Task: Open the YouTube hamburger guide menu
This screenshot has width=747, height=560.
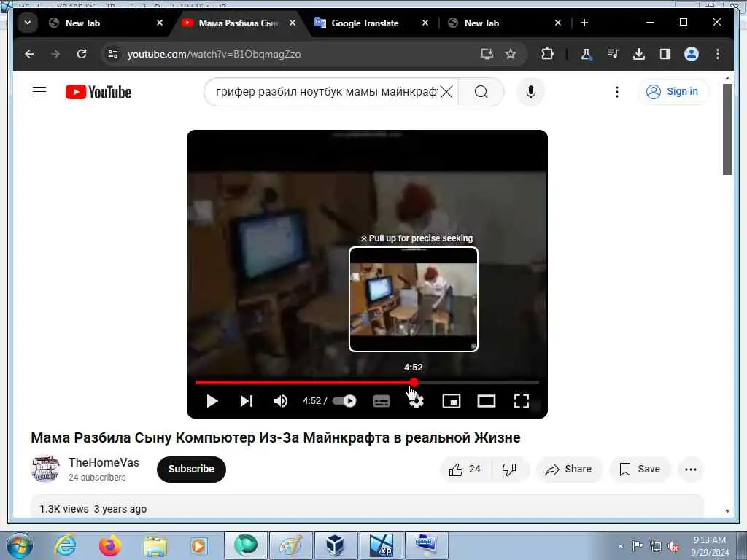Action: (x=39, y=91)
